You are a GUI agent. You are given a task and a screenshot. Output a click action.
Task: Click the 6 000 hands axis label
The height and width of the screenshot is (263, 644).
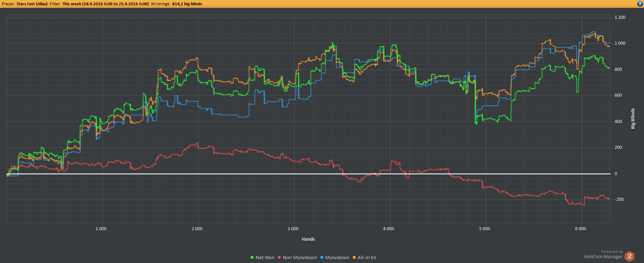point(580,228)
